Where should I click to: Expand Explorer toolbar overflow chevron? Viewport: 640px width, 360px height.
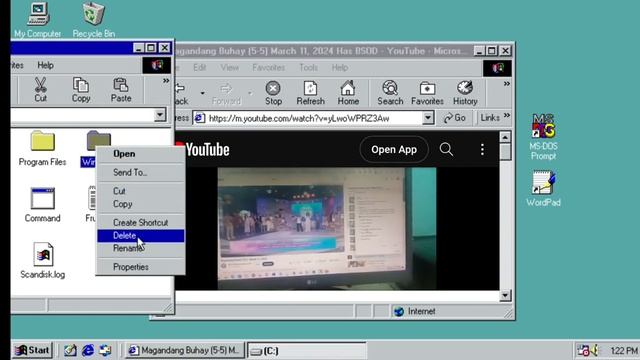[x=166, y=81]
